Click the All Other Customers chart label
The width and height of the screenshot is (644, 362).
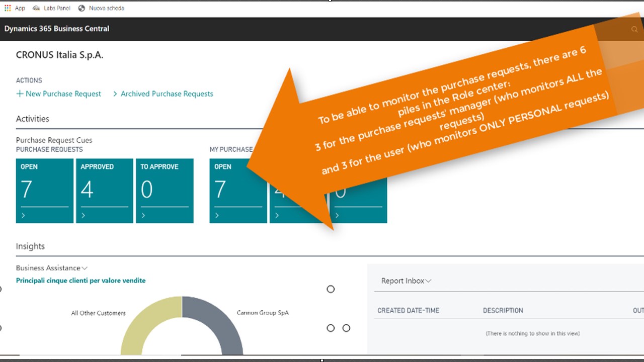pyautogui.click(x=99, y=313)
